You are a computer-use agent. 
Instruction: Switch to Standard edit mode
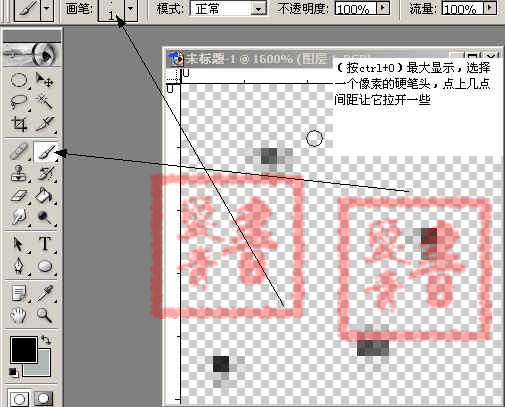click(19, 399)
